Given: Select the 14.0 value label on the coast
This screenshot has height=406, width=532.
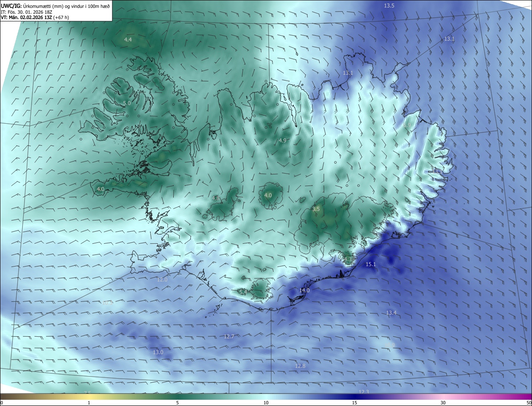Looking at the screenshot, I should [x=304, y=291].
